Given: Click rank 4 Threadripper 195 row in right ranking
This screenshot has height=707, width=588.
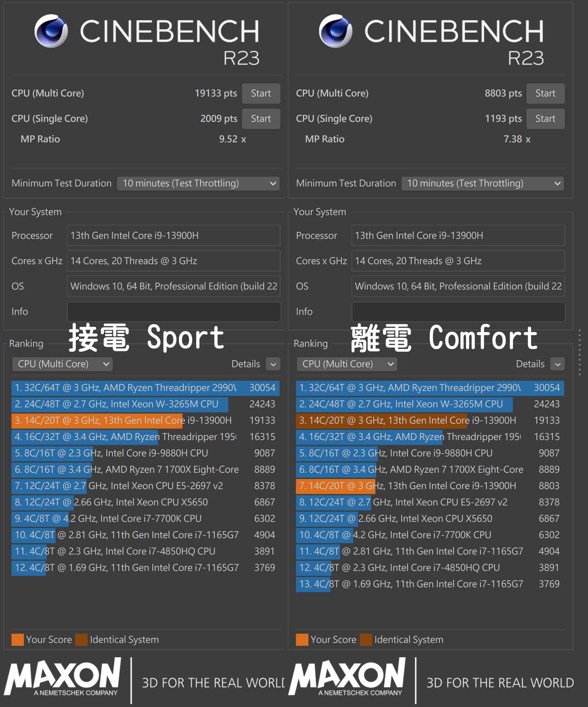Looking at the screenshot, I should pos(430,437).
